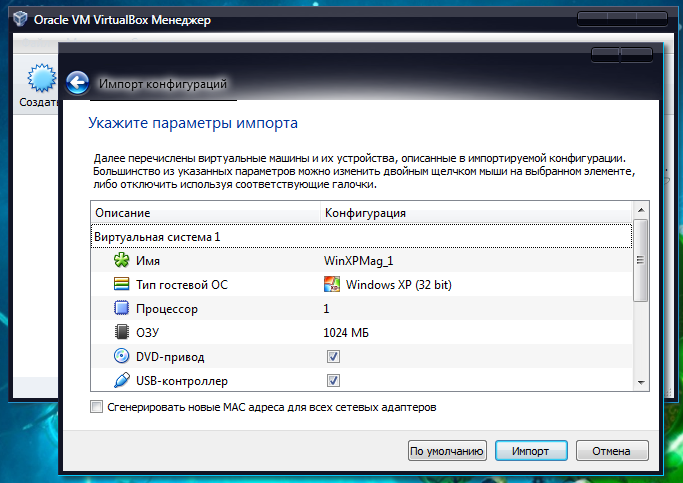Click the Описание column header
Image resolution: width=683 pixels, height=483 pixels.
click(x=206, y=213)
